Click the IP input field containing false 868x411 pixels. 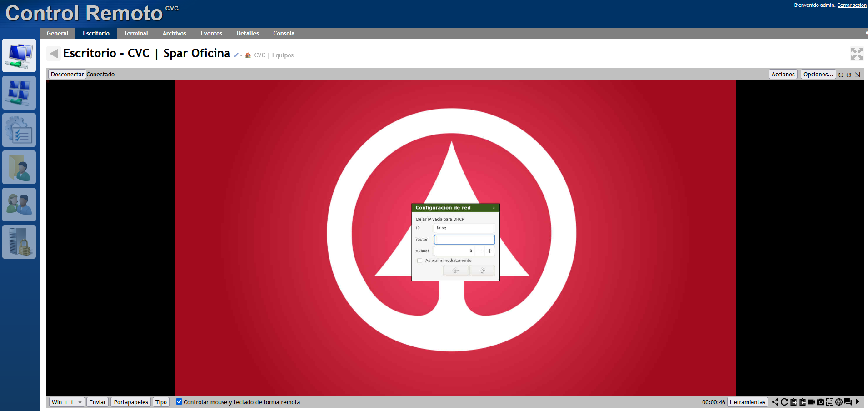pyautogui.click(x=464, y=228)
